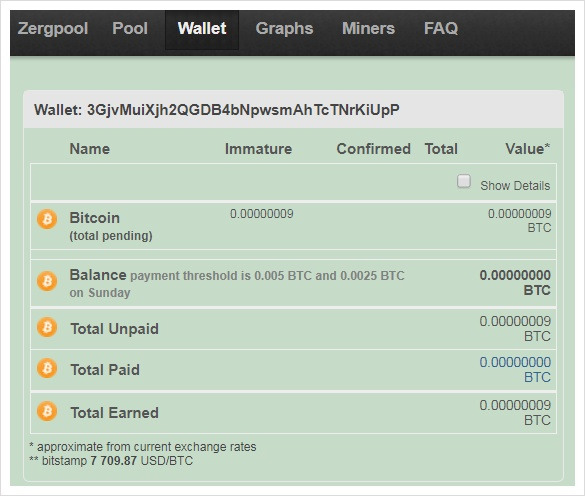Click the Bitcoin (total pending) label

point(111,226)
